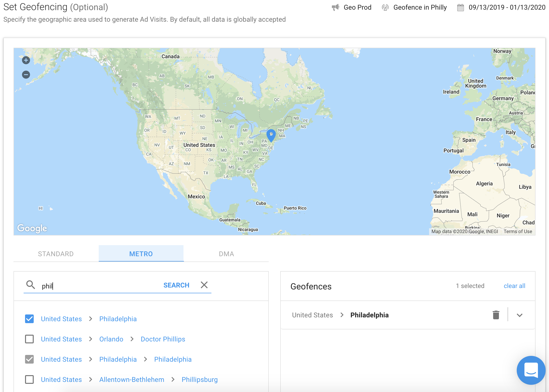Click the Mexico label on the map
This screenshot has width=549, height=392.
tap(196, 197)
